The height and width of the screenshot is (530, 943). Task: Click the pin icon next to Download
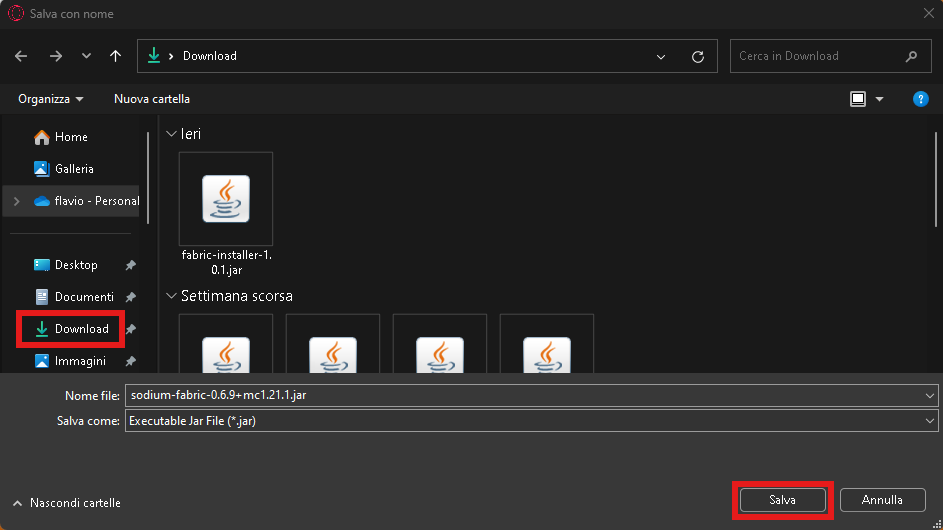point(131,328)
